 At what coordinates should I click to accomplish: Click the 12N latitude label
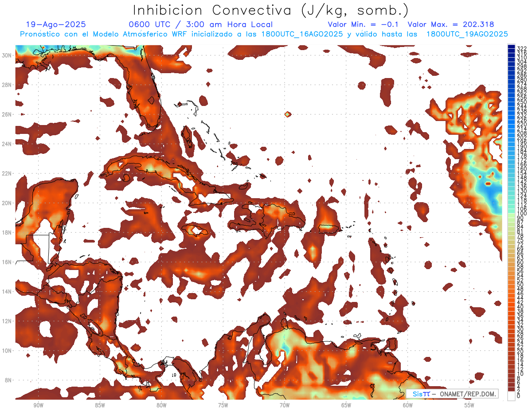8,321
